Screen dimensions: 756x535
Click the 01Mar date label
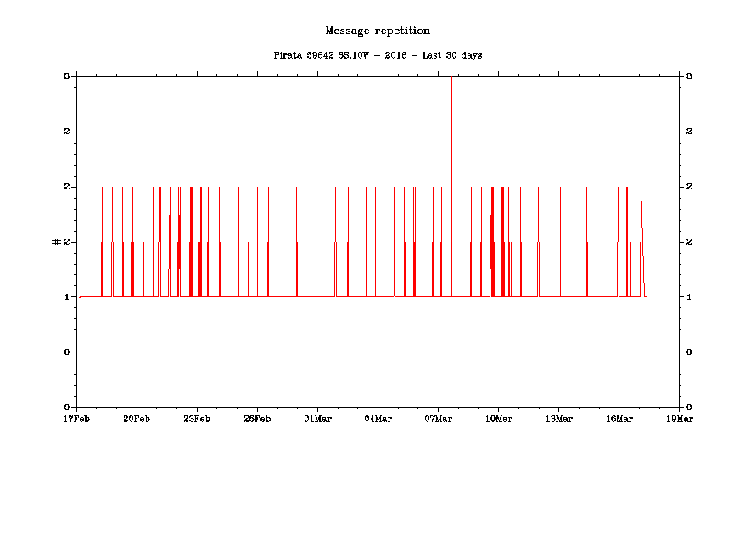tap(317, 419)
